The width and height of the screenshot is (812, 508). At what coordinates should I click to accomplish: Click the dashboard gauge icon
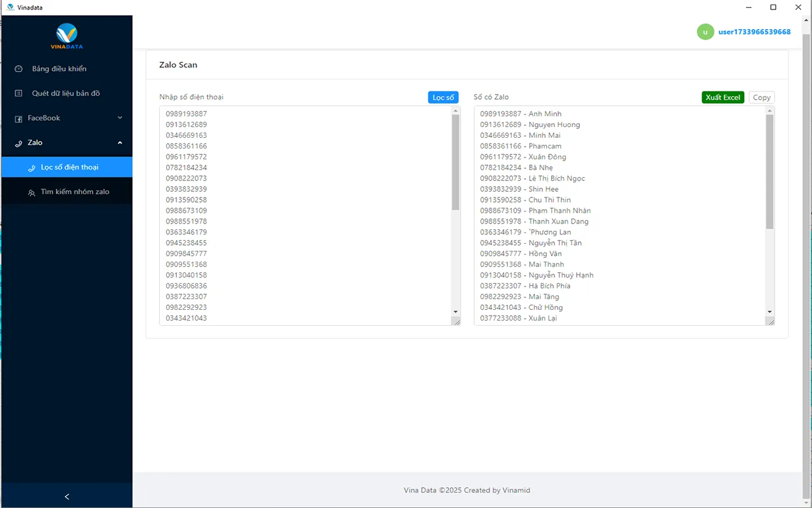(18, 69)
